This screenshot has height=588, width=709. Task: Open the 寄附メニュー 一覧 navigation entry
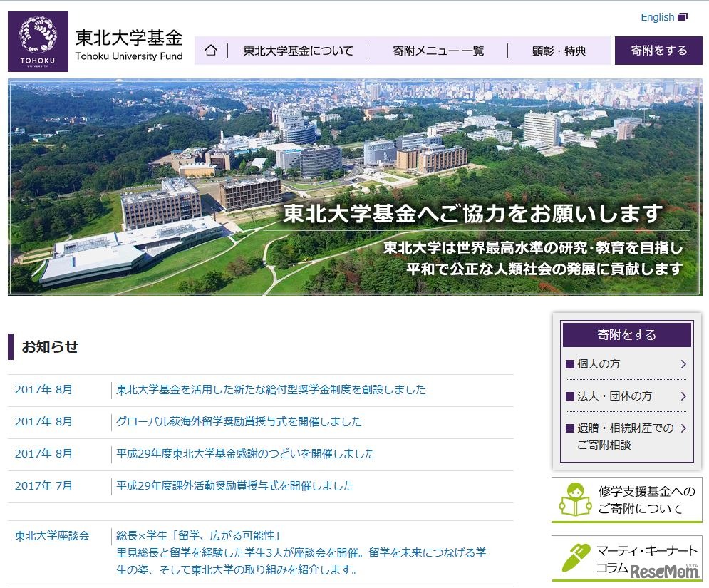[x=438, y=50]
